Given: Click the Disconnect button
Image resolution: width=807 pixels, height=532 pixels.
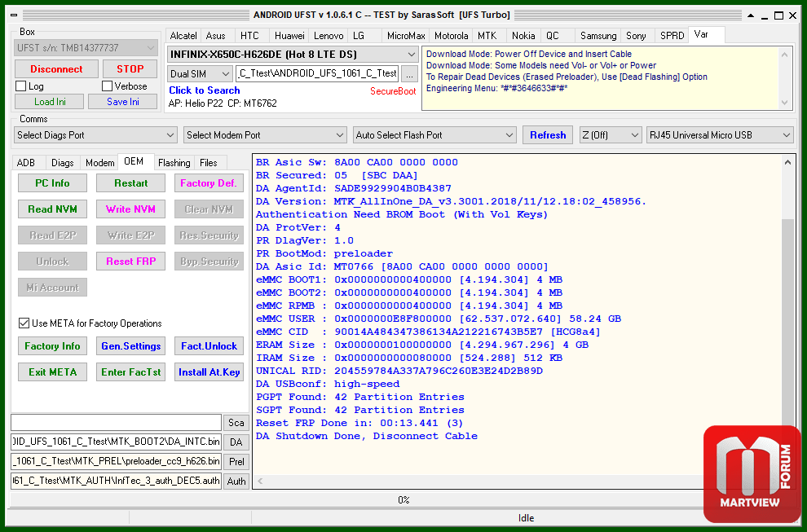Looking at the screenshot, I should pos(56,69).
